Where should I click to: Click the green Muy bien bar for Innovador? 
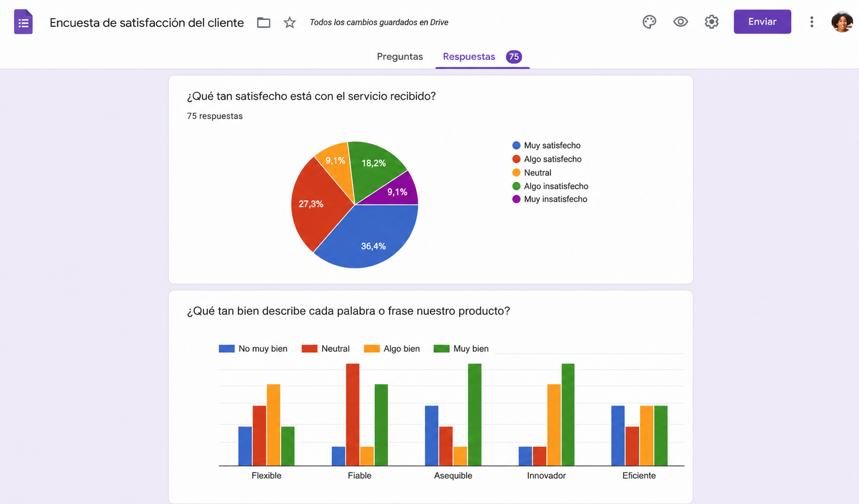click(x=568, y=414)
